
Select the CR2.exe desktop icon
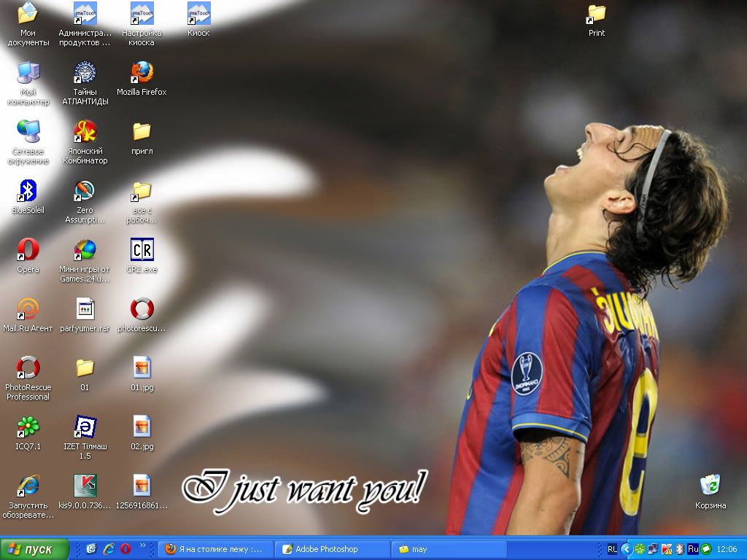[x=142, y=250]
